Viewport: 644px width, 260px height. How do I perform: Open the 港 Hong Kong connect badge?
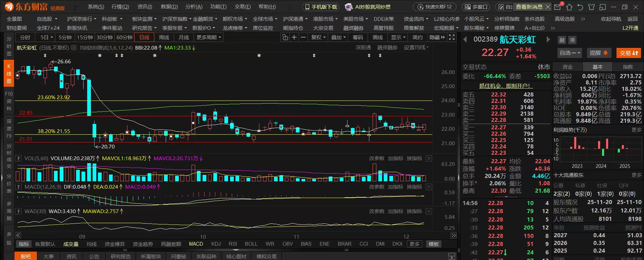point(572,40)
